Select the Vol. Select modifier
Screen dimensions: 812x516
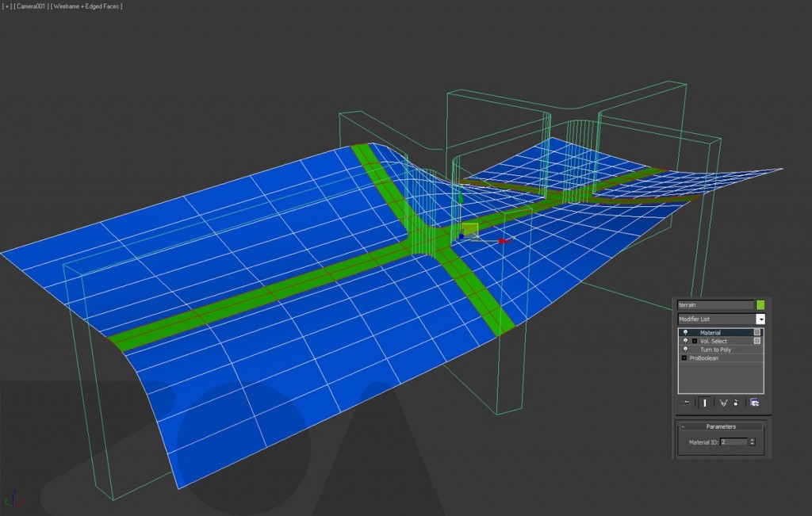coord(714,341)
